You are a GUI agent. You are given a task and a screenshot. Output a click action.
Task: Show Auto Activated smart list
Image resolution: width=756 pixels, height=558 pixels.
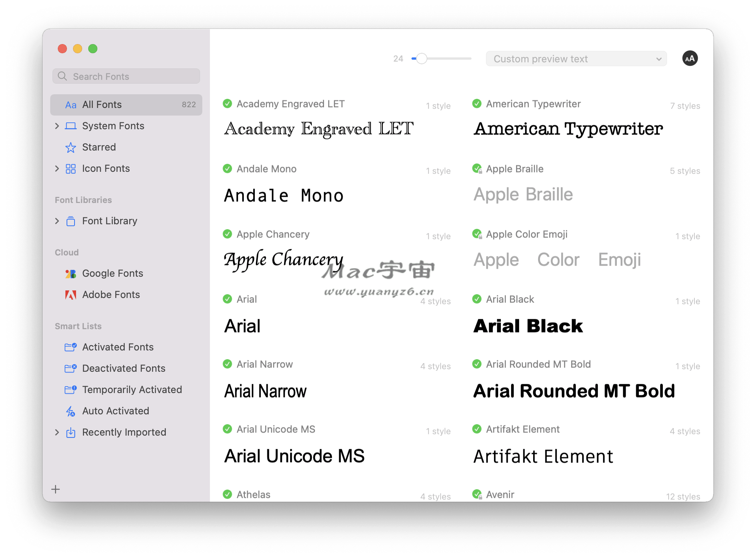[x=126, y=411]
